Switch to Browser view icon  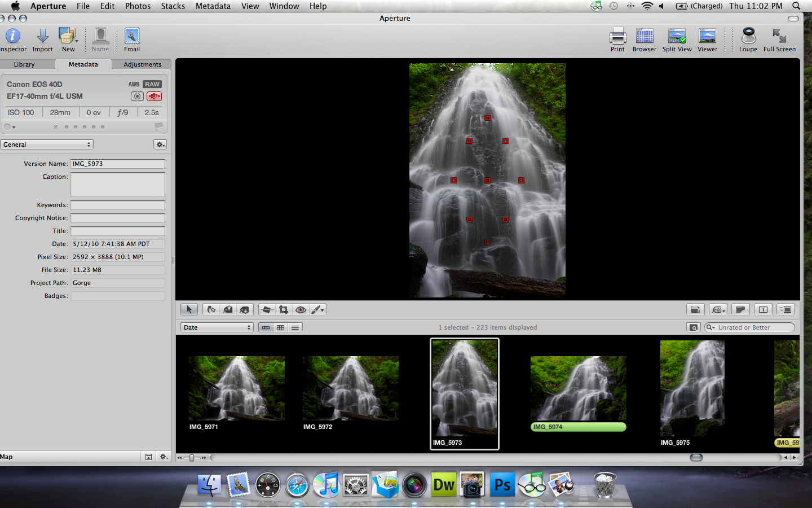[x=645, y=36]
